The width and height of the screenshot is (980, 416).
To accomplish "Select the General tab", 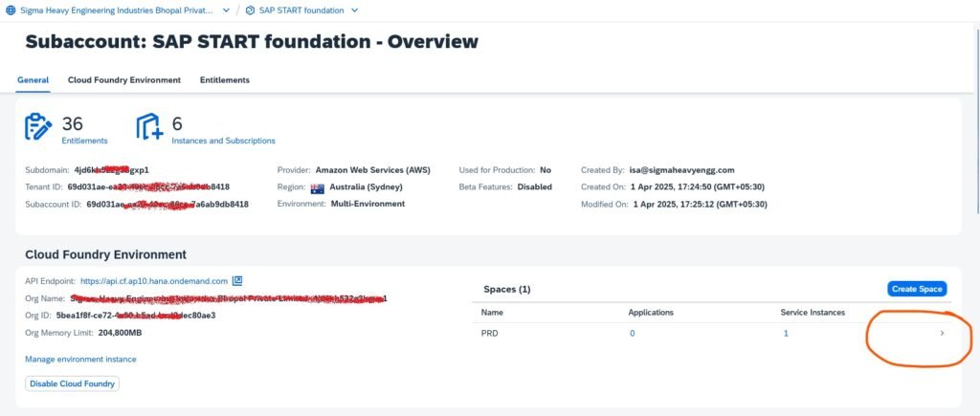I will pos(33,80).
